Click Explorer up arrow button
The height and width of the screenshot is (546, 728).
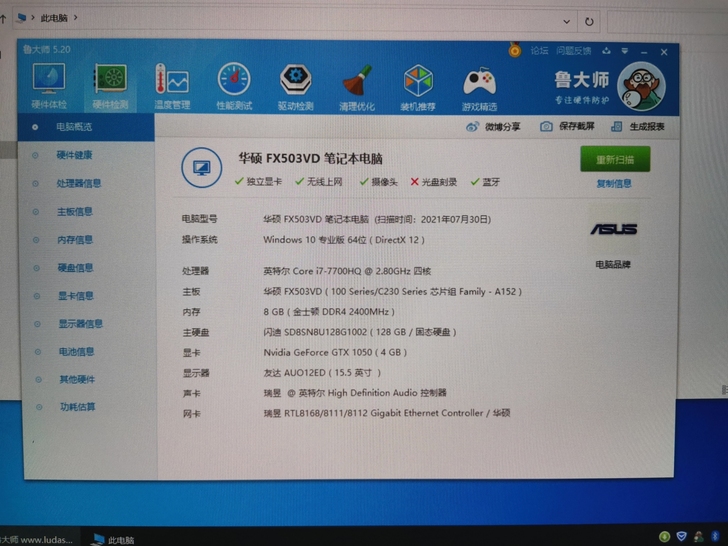(x=3, y=19)
